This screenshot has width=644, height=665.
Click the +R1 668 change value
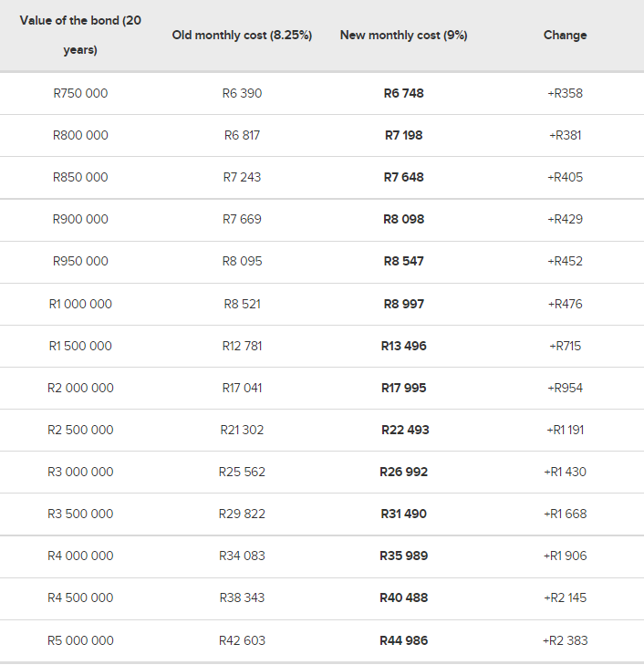565,514
